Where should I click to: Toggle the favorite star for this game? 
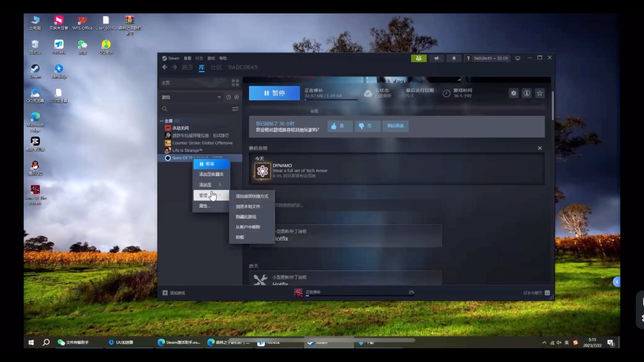[x=540, y=93]
